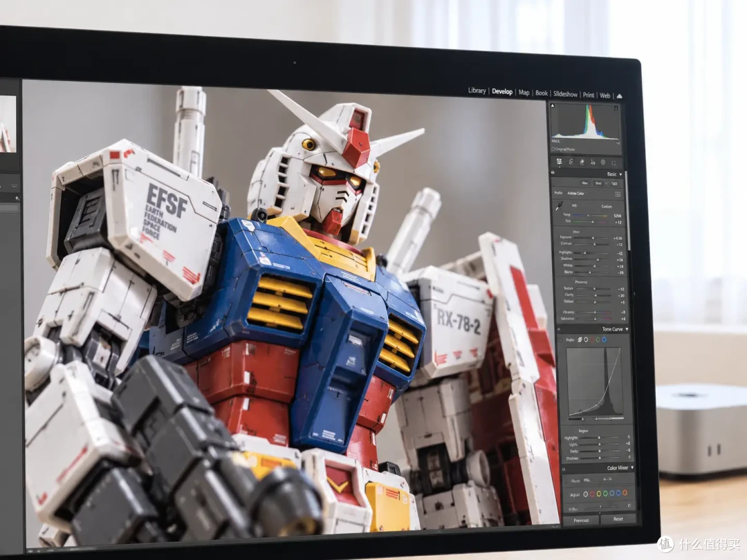747x560 pixels.
Task: Click the Auto tone button
Action: point(584,183)
